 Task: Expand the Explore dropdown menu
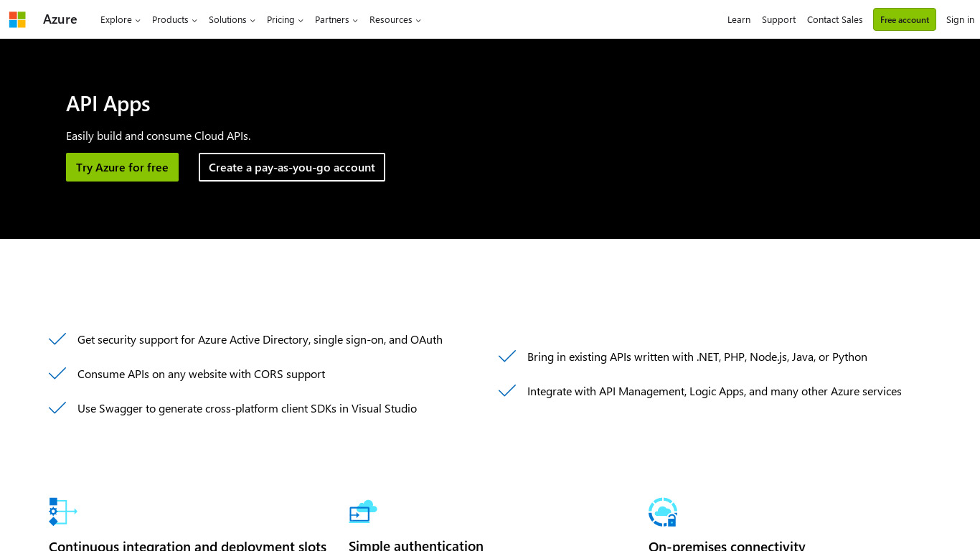click(x=121, y=20)
